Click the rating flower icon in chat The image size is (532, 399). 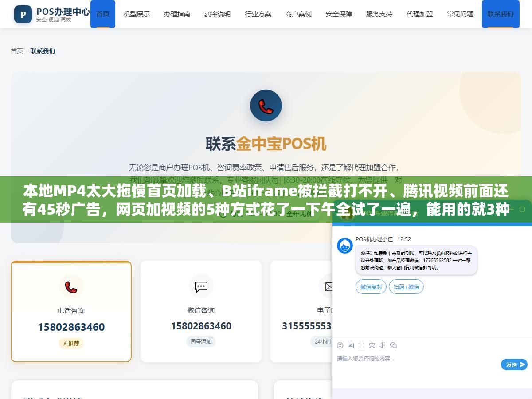click(372, 345)
